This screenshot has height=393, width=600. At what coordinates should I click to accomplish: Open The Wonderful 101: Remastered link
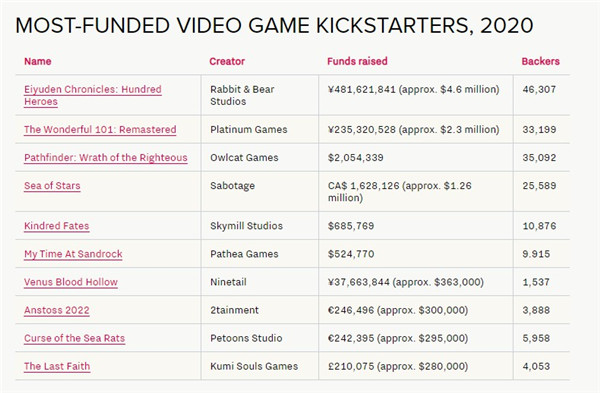(x=100, y=129)
